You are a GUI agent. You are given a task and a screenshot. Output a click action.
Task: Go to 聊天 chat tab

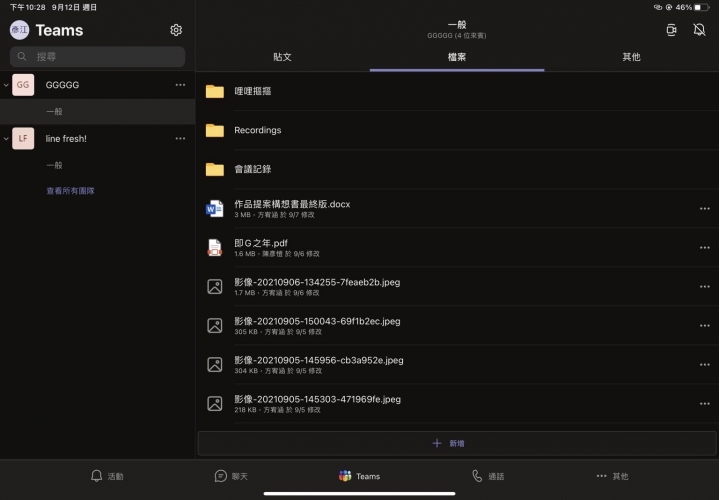[x=231, y=476]
